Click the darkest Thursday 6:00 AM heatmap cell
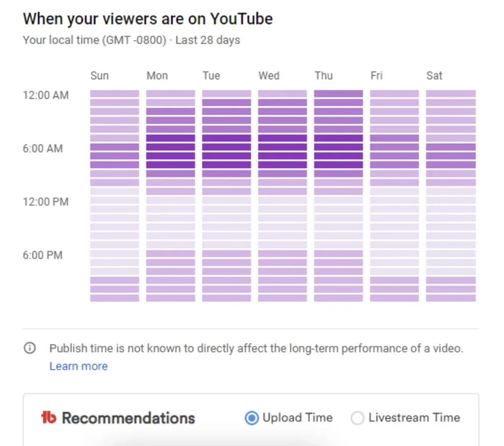 tap(338, 148)
